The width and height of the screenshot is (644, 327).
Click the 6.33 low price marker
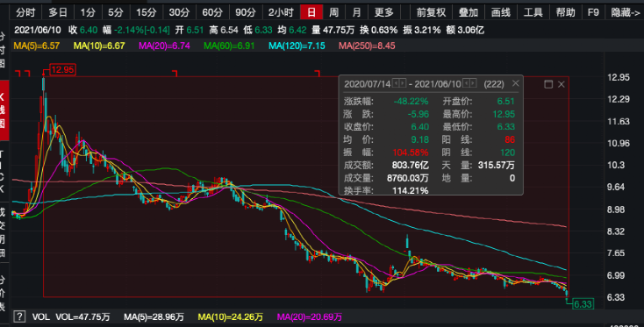pyautogui.click(x=583, y=304)
